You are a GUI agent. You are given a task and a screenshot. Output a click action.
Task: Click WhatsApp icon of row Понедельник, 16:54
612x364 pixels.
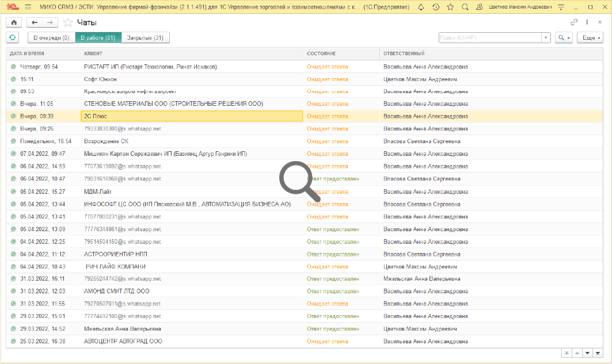tap(13, 141)
